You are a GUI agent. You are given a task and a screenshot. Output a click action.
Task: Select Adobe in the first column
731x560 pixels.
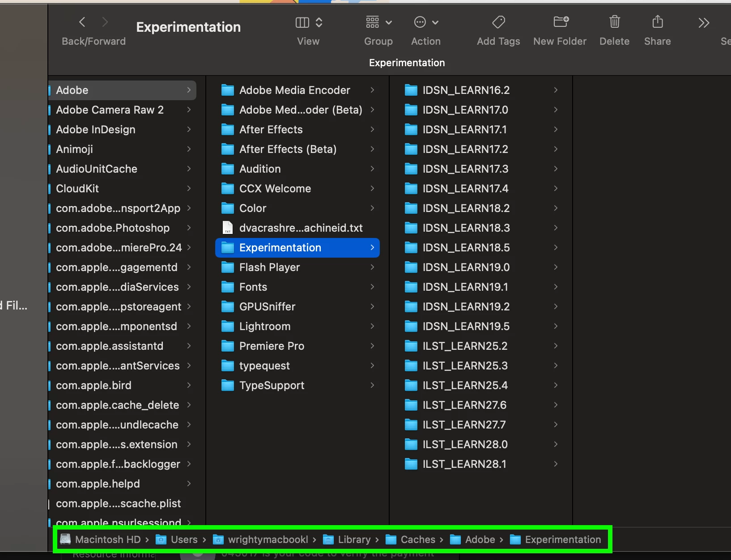point(122,90)
